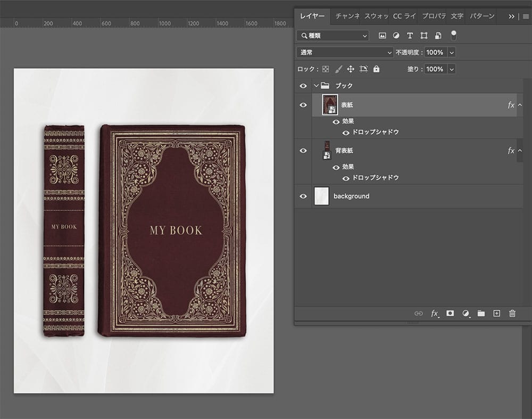
Task: Open the blend mode 通常 dropdown
Action: point(345,53)
